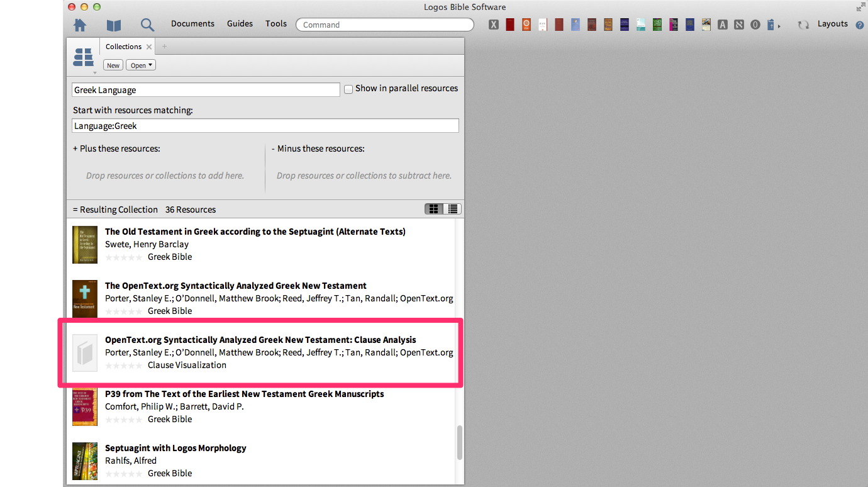Open the light blue book shortcut
This screenshot has height=487, width=868.
576,25
